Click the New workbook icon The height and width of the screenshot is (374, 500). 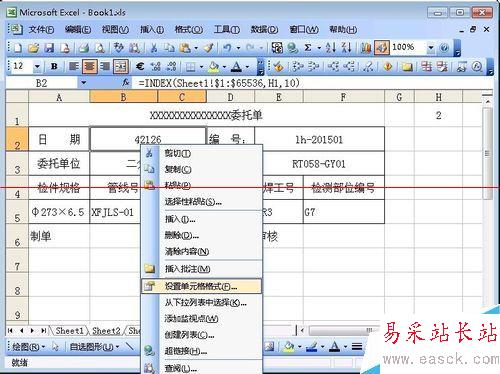pos(17,48)
